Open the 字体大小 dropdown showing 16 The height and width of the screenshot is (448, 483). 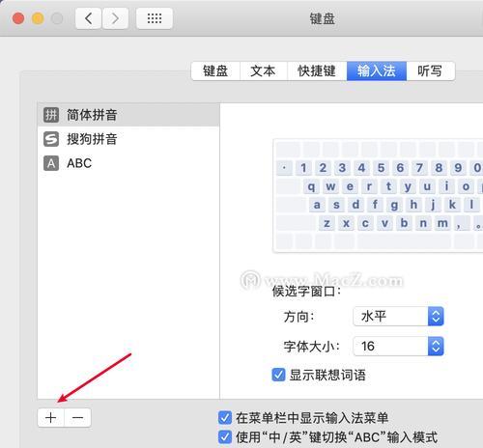click(x=398, y=347)
